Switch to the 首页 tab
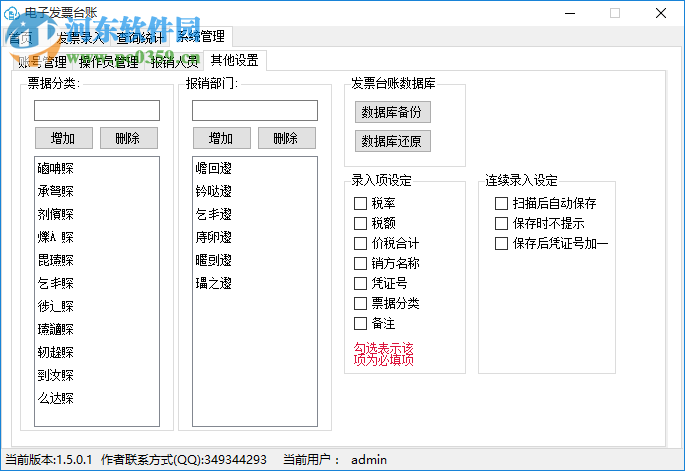Screen dimensions: 685x471 (x=20, y=38)
